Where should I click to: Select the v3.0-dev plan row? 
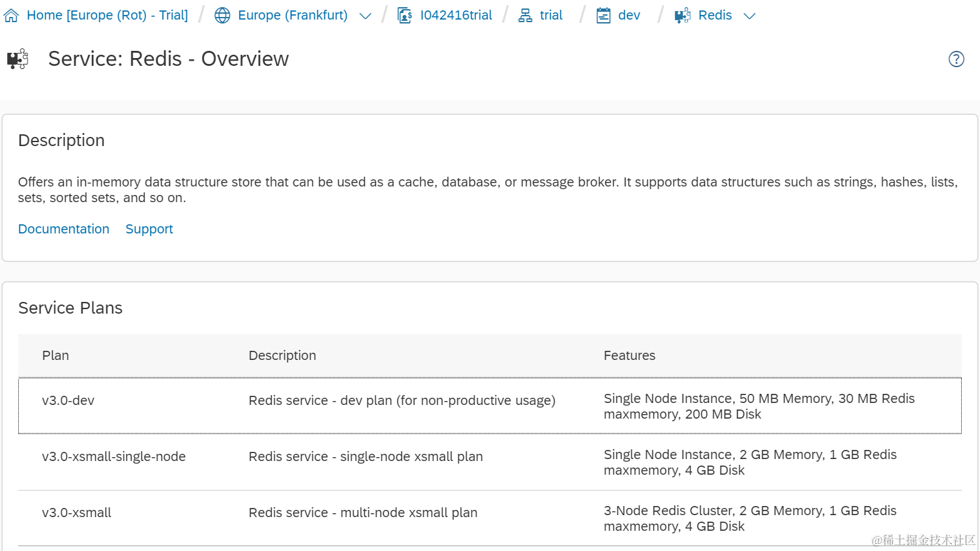[68, 400]
